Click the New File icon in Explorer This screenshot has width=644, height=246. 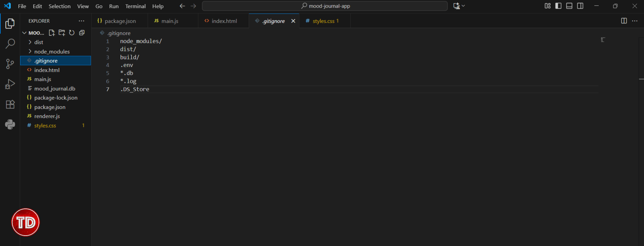(52, 33)
